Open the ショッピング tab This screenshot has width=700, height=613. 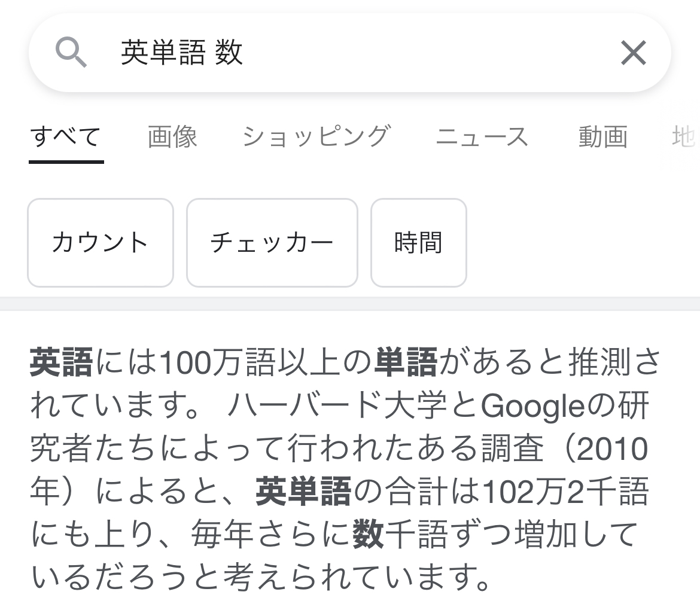pyautogui.click(x=316, y=137)
